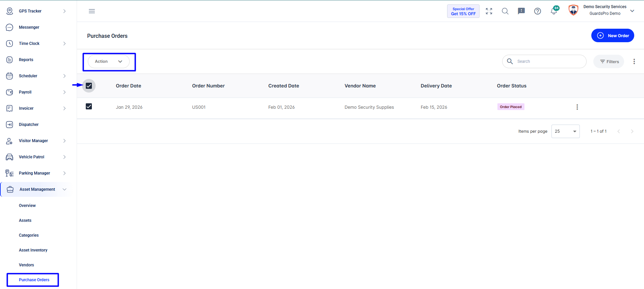Open the Categories submenu item
Screen dimensions: 644x289
click(29, 235)
